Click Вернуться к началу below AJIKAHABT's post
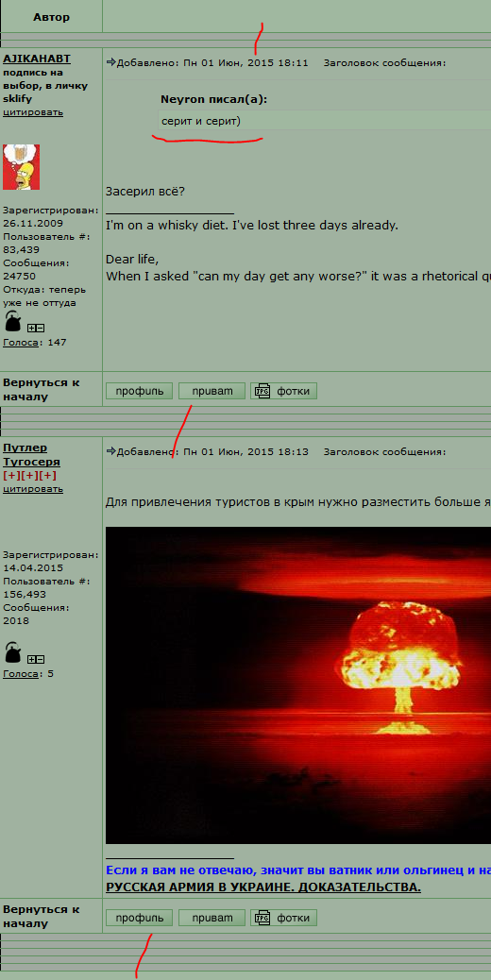491x980 pixels. click(42, 389)
